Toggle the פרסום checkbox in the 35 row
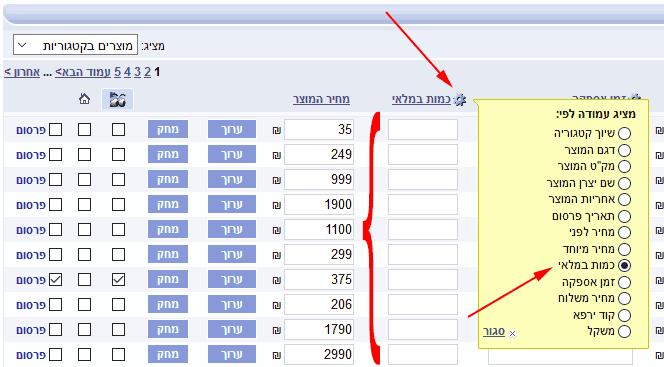Image resolution: width=664 pixels, height=367 pixels. point(55,130)
